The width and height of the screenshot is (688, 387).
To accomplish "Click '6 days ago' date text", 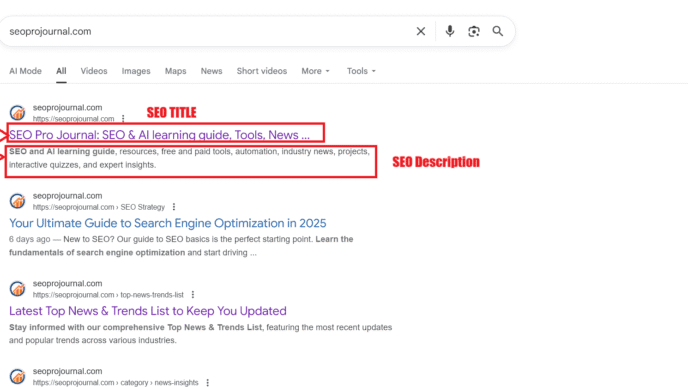I will (29, 239).
